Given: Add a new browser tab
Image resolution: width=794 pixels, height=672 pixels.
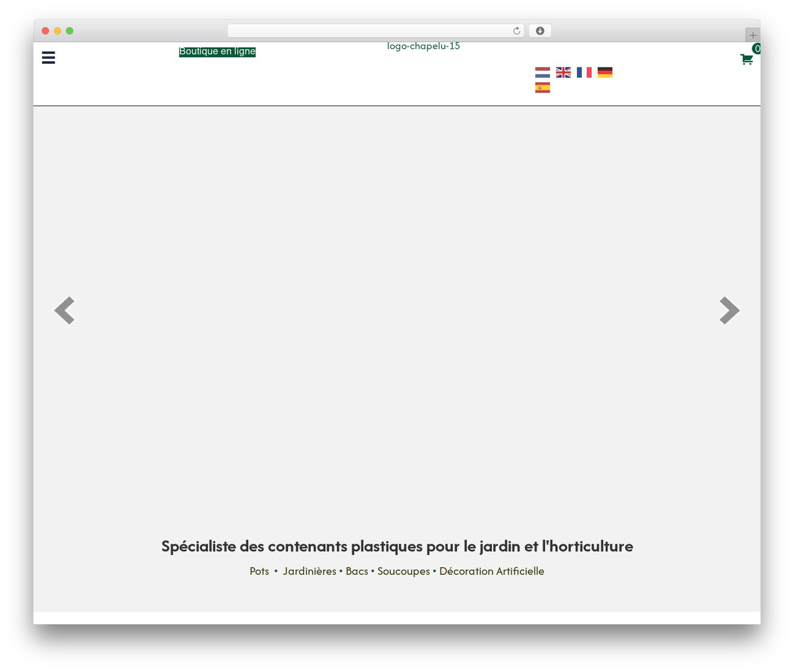Looking at the screenshot, I should point(752,35).
